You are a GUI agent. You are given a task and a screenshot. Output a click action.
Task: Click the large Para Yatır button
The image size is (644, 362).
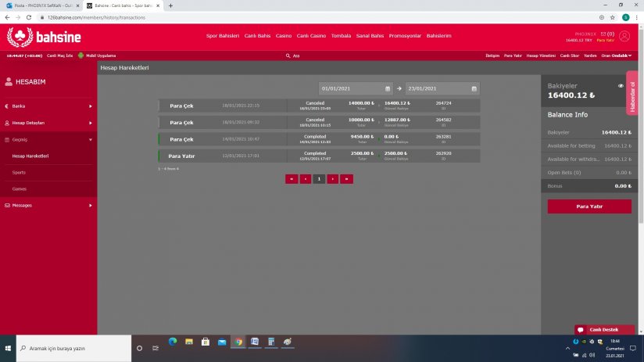(589, 206)
